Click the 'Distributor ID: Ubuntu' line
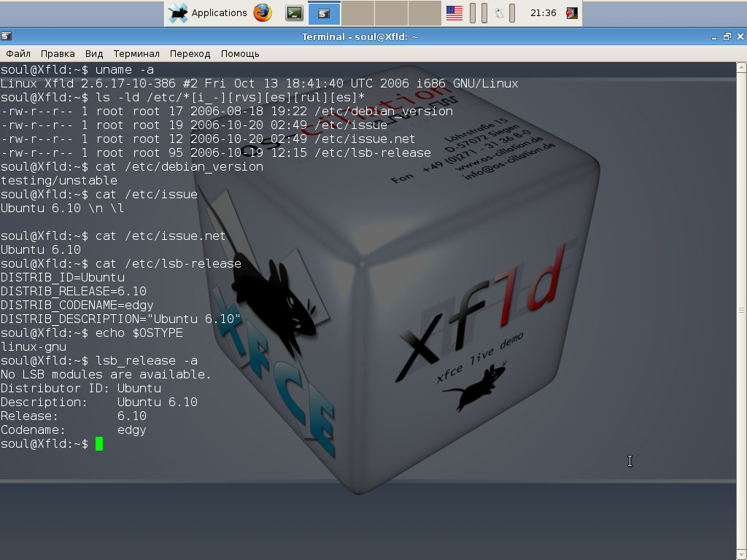This screenshot has width=747, height=560. click(x=81, y=388)
